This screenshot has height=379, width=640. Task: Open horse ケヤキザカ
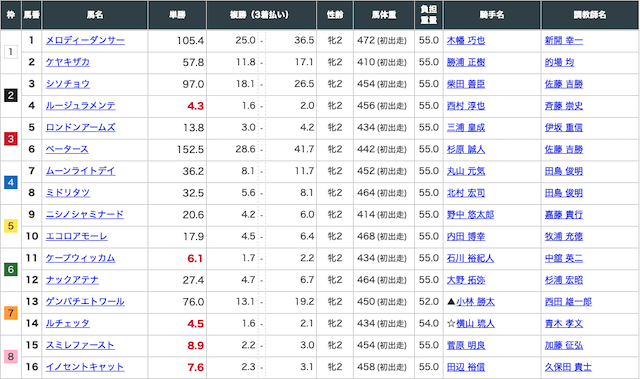67,62
